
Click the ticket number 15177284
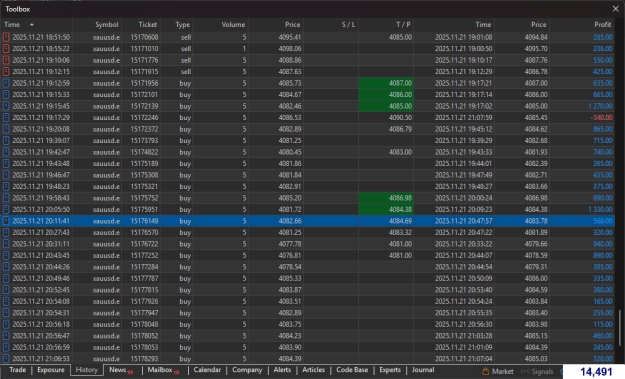[x=144, y=267]
